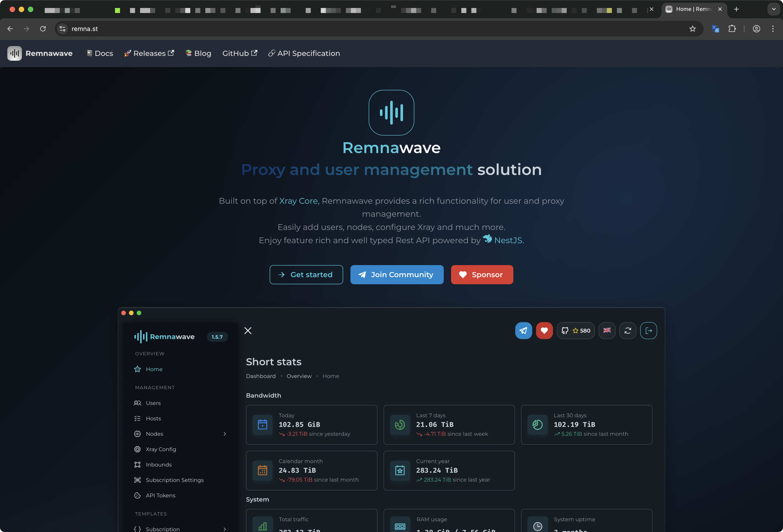The image size is (783, 532).
Task: Click the 283.24 TiB Current year value
Action: 437,470
